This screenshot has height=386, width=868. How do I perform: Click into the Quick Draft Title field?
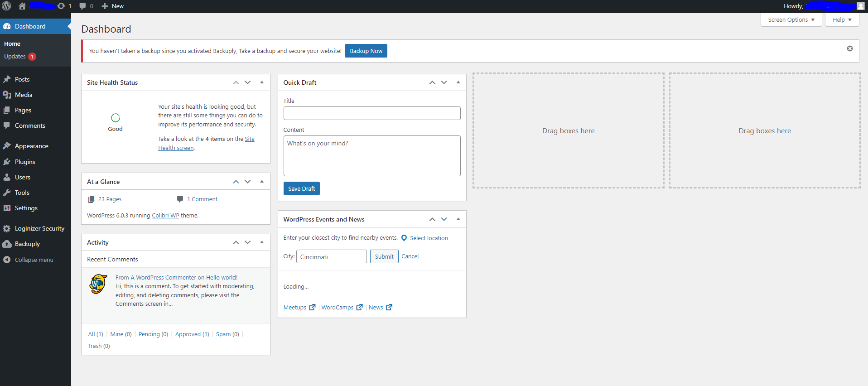click(x=372, y=113)
